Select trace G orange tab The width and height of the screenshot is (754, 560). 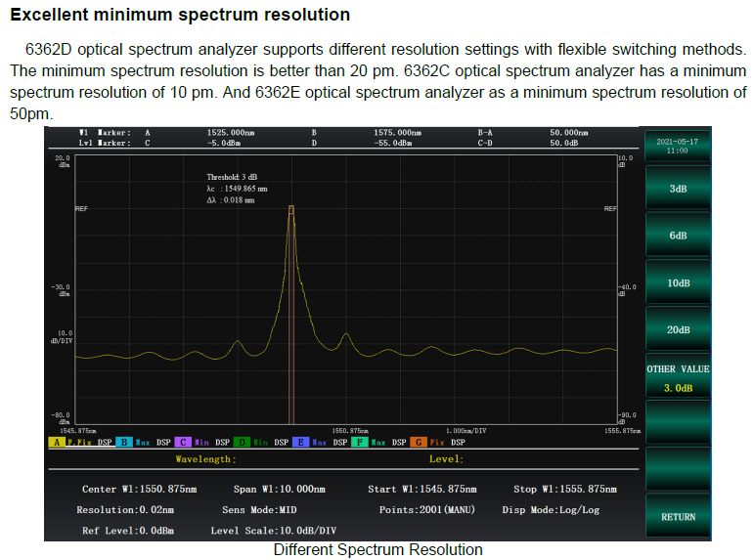coord(419,442)
